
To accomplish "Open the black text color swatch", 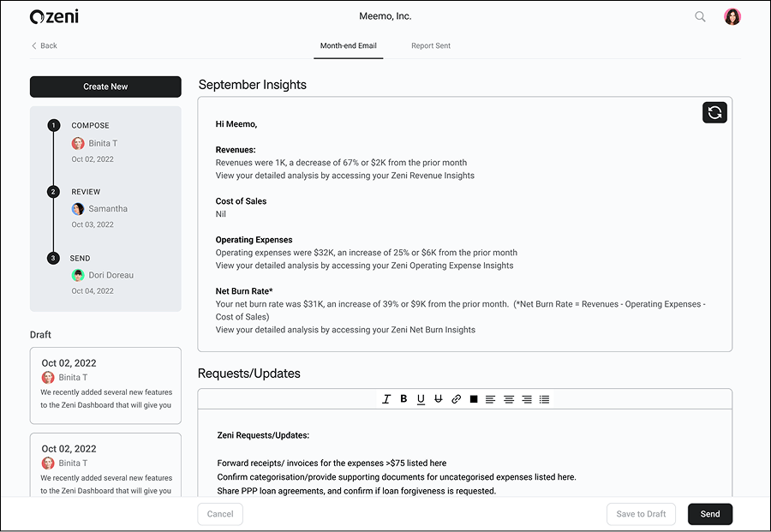I will click(474, 399).
